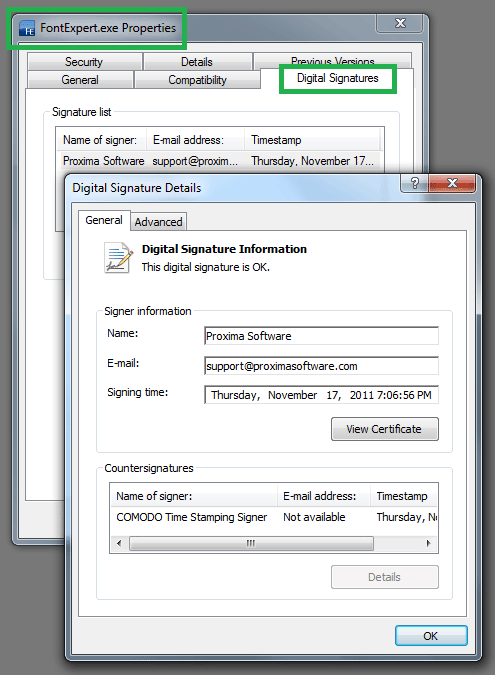This screenshot has height=675, width=495.
Task: Select the Digital Signatures tab
Action: [x=337, y=78]
